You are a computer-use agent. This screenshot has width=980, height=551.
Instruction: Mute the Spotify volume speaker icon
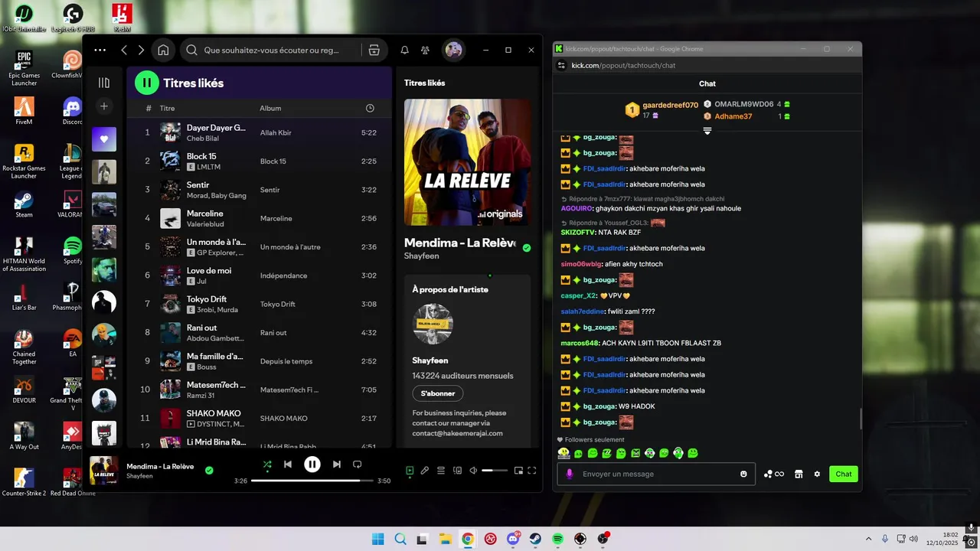pyautogui.click(x=473, y=471)
